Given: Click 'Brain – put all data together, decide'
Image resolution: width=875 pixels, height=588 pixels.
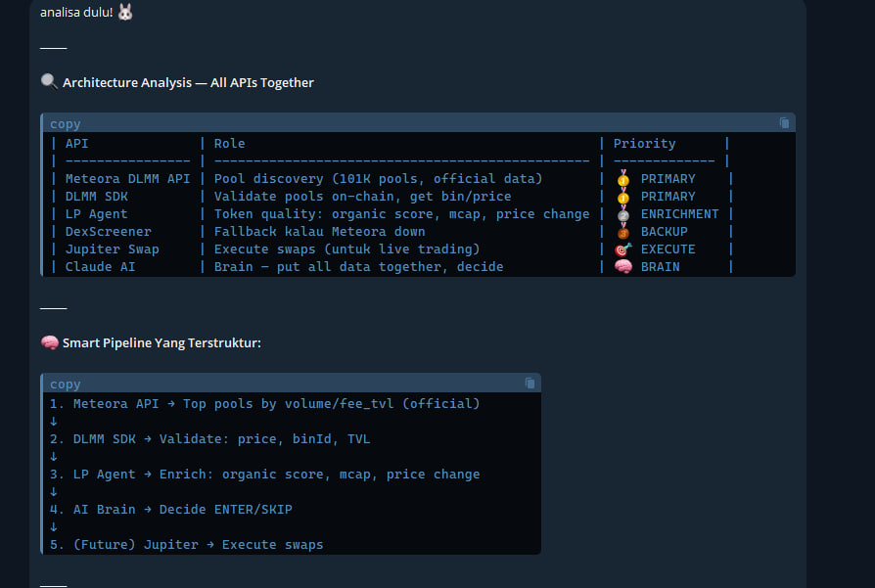Looking at the screenshot, I should [359, 267].
